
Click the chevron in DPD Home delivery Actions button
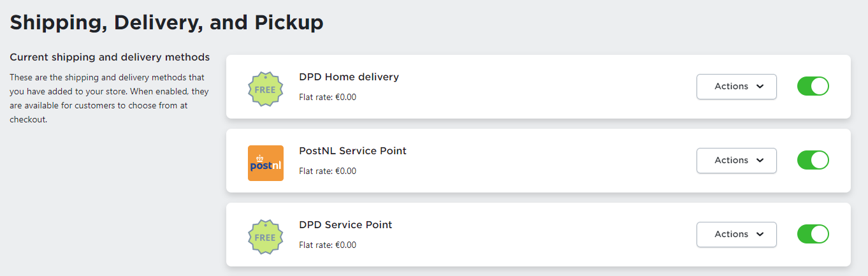coord(760,87)
